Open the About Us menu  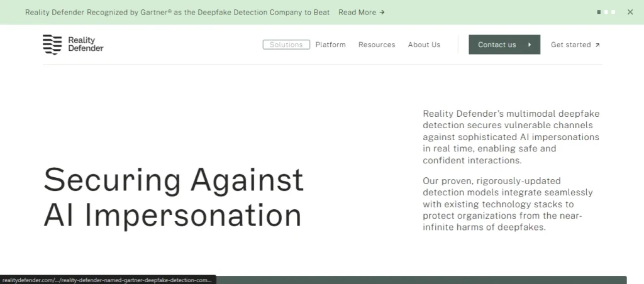pos(424,45)
